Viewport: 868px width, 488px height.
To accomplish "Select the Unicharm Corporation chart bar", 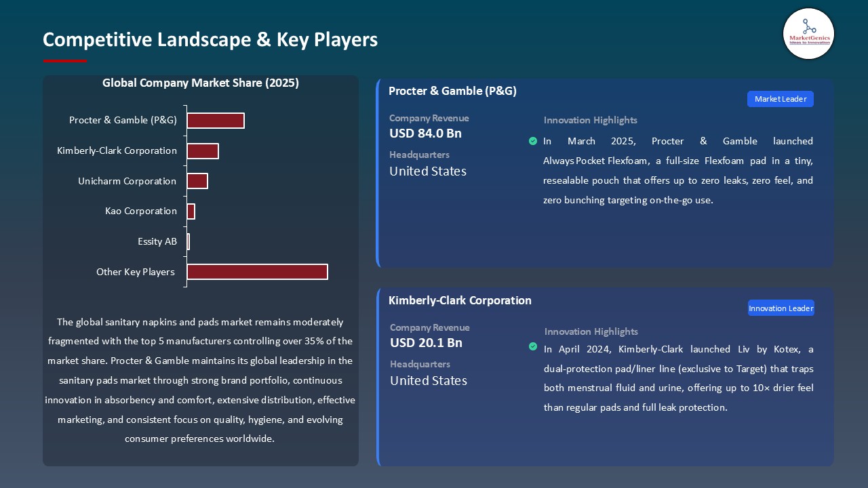I will (x=197, y=181).
